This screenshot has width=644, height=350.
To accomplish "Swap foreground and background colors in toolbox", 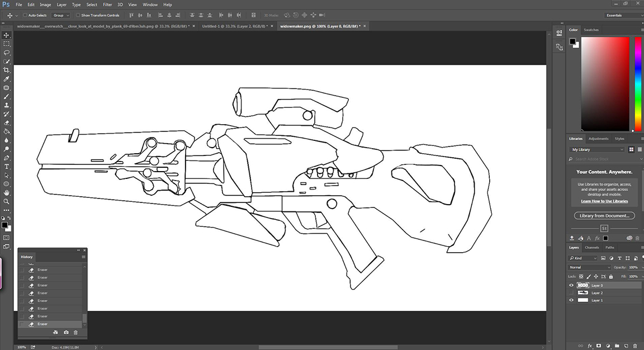I will 10,218.
